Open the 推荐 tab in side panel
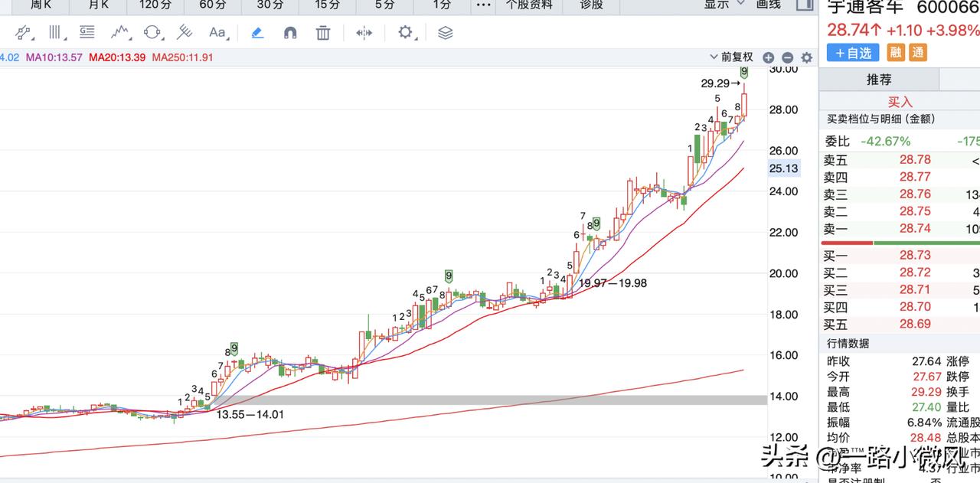This screenshot has width=980, height=483. pyautogui.click(x=879, y=80)
